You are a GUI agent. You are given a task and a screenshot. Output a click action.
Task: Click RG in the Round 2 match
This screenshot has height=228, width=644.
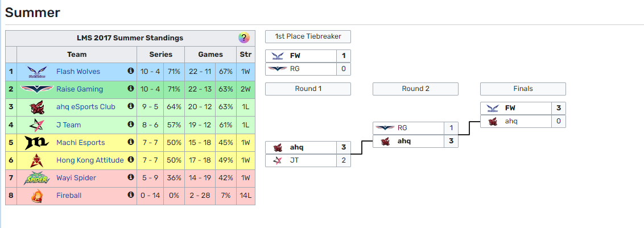coord(402,128)
